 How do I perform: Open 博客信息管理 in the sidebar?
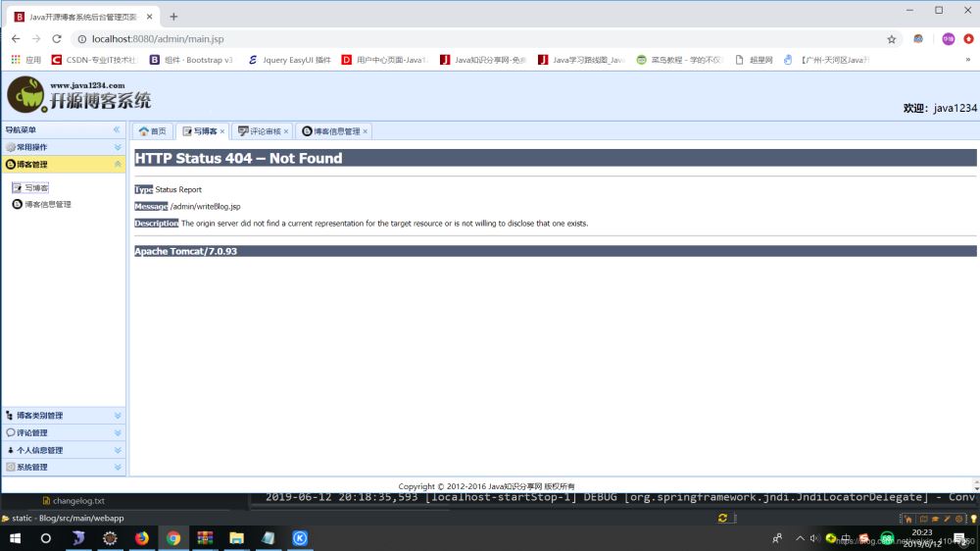pyautogui.click(x=47, y=205)
